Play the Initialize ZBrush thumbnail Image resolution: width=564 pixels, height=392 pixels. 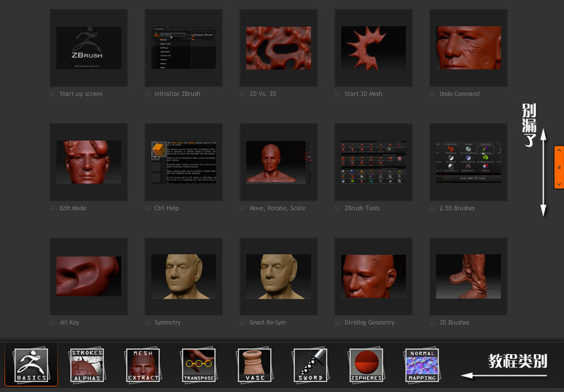[184, 48]
